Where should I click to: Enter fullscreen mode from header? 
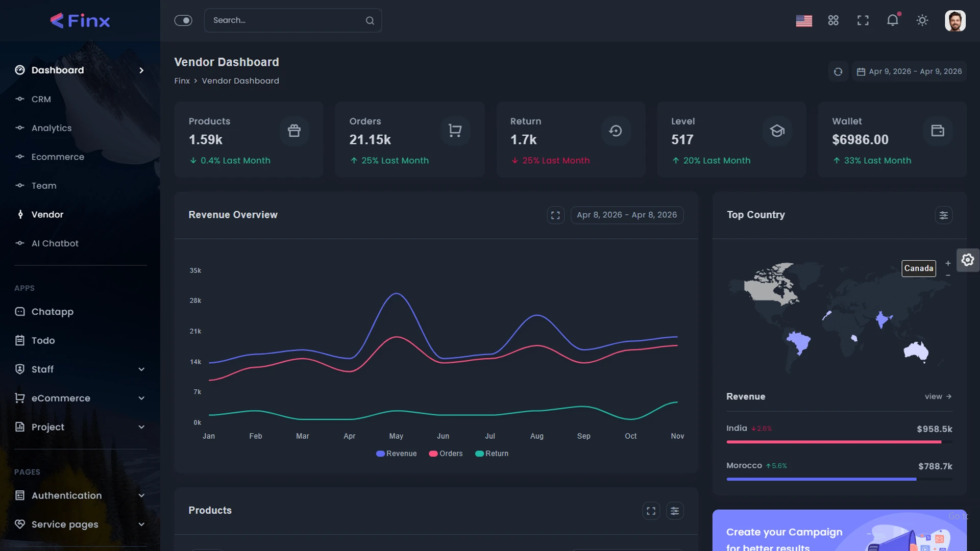click(x=863, y=20)
